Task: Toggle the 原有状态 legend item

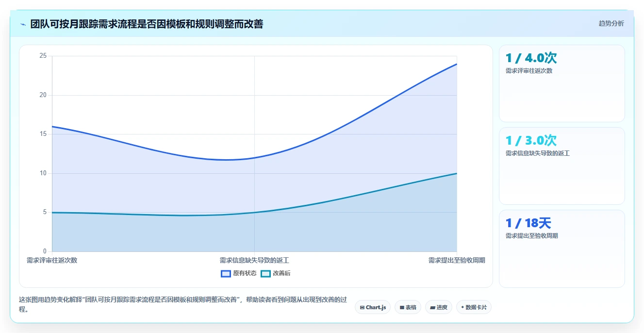Action: click(x=238, y=273)
